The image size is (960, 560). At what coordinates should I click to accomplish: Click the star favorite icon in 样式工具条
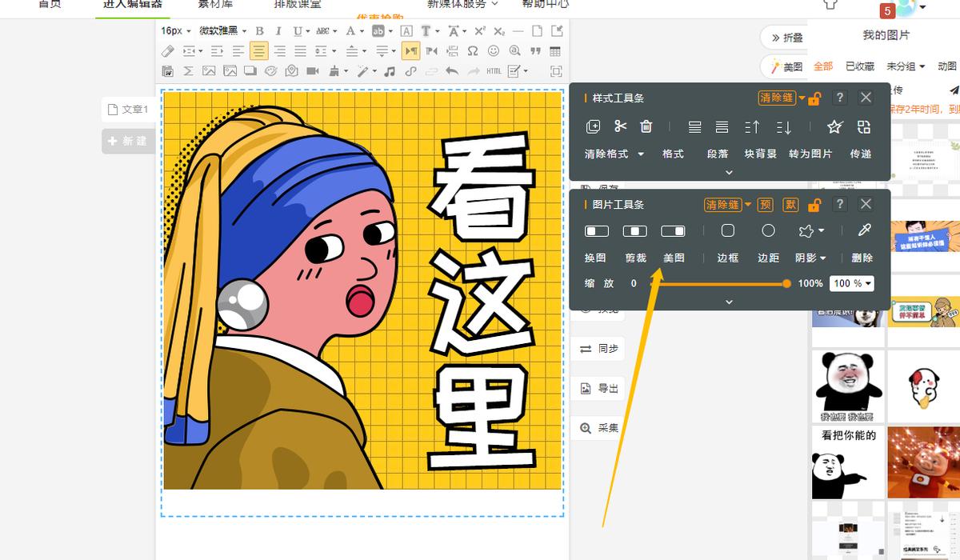tap(834, 126)
